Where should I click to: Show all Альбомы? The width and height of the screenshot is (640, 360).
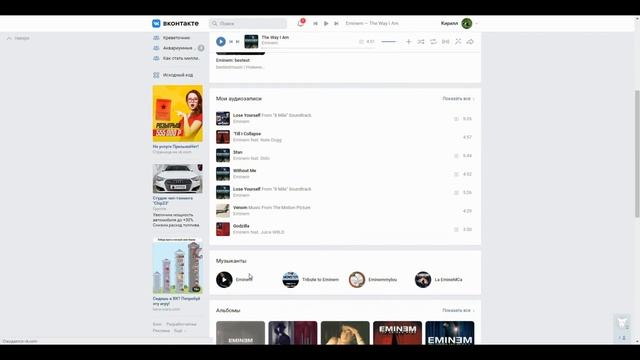[458, 311]
